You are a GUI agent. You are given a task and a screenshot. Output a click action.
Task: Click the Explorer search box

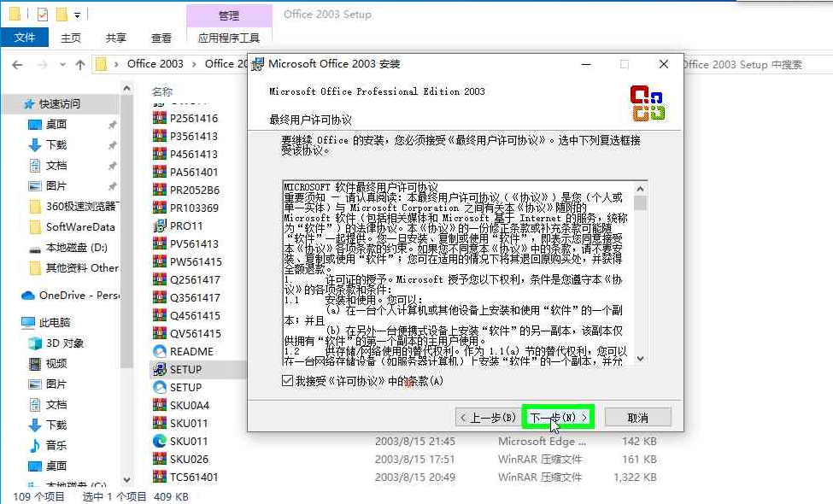(x=757, y=64)
